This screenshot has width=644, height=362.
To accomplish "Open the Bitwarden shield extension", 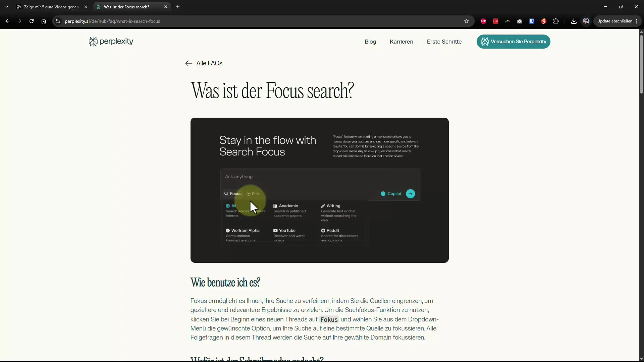I will point(532,21).
